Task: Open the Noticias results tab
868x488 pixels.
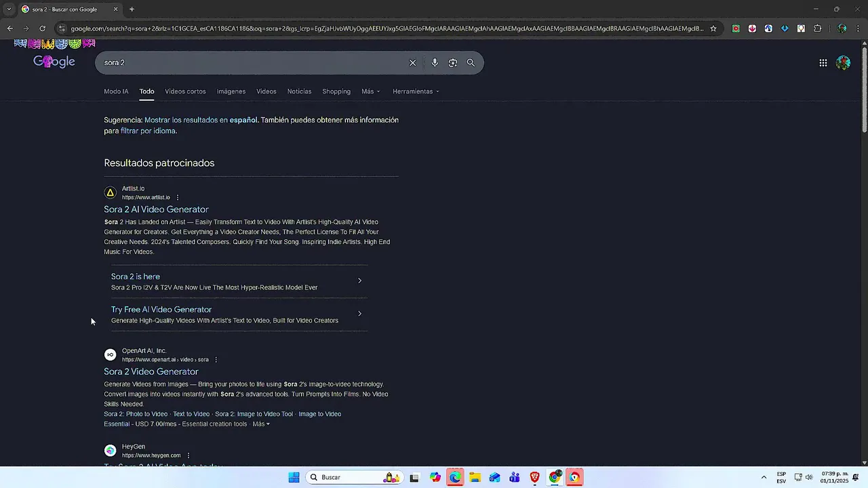Action: pyautogui.click(x=299, y=91)
